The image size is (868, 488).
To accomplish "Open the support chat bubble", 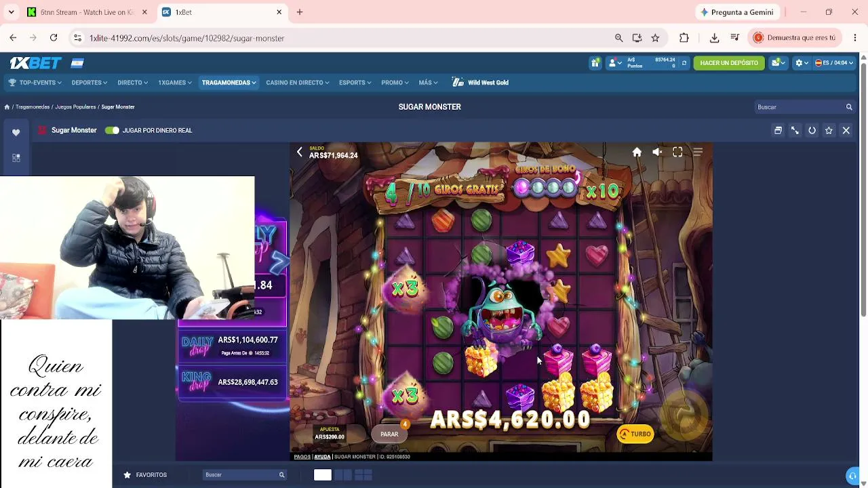I will pos(852,476).
